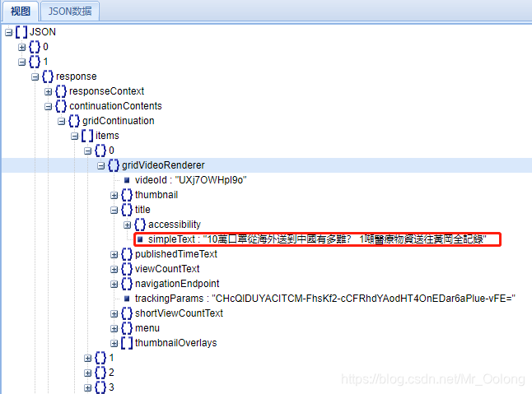Collapse the root JSON array node
Screen dimensions: 532x394
point(9,33)
